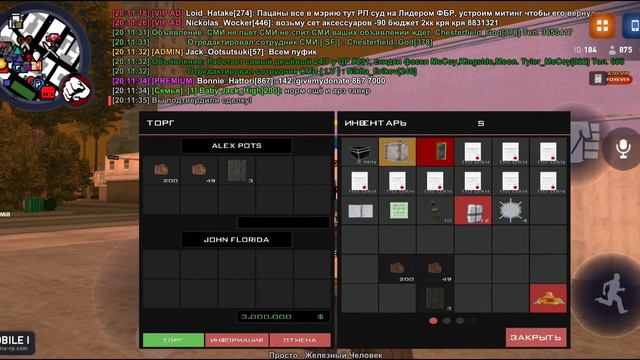This screenshot has width=640, height=360.
Task: Select the gold pile in red inventory slot
Action: click(548, 298)
